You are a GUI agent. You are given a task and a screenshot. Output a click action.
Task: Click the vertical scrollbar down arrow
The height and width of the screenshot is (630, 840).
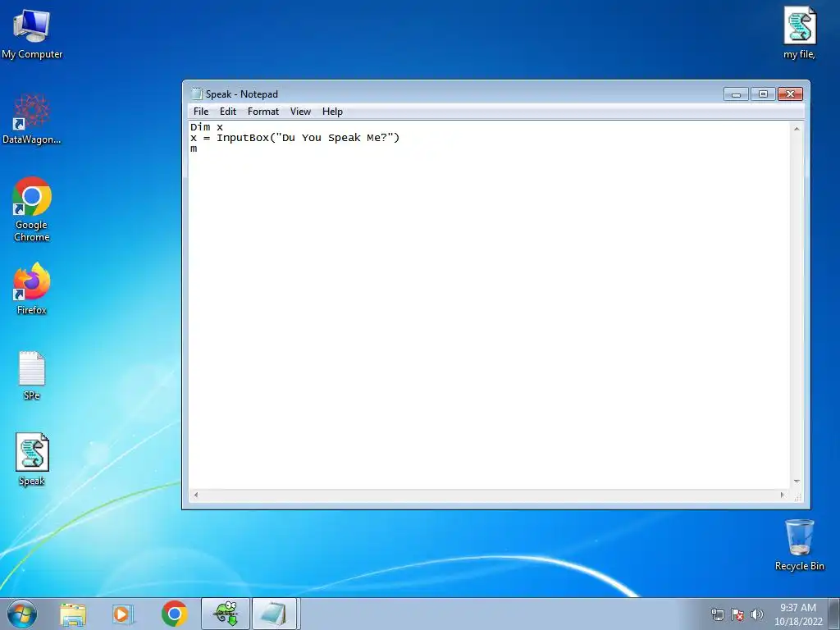pos(797,482)
